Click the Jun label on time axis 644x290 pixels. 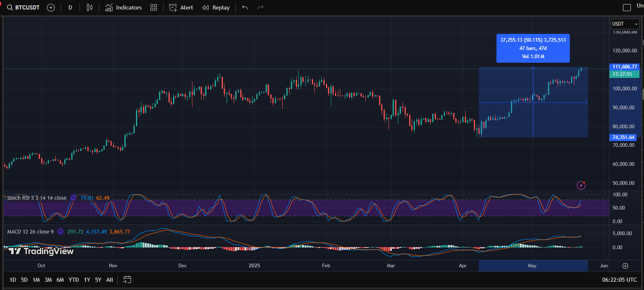coord(604,266)
